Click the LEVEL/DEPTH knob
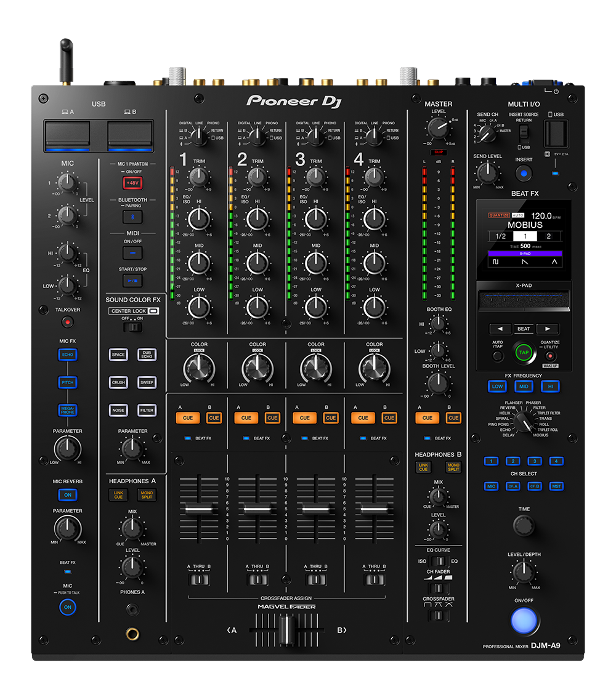Image resolution: width=616 pixels, height=700 pixels. pyautogui.click(x=524, y=572)
